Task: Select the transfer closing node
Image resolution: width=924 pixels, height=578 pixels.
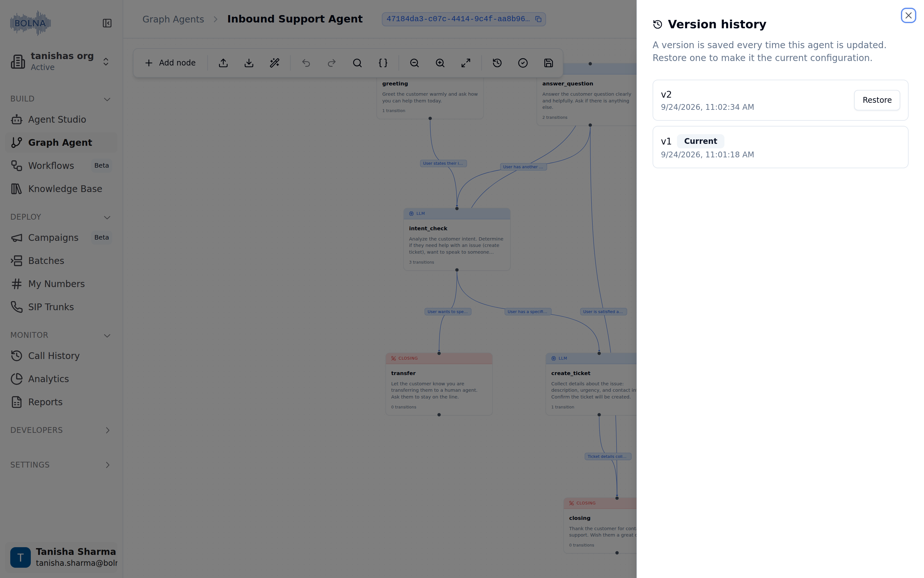Action: (x=439, y=384)
